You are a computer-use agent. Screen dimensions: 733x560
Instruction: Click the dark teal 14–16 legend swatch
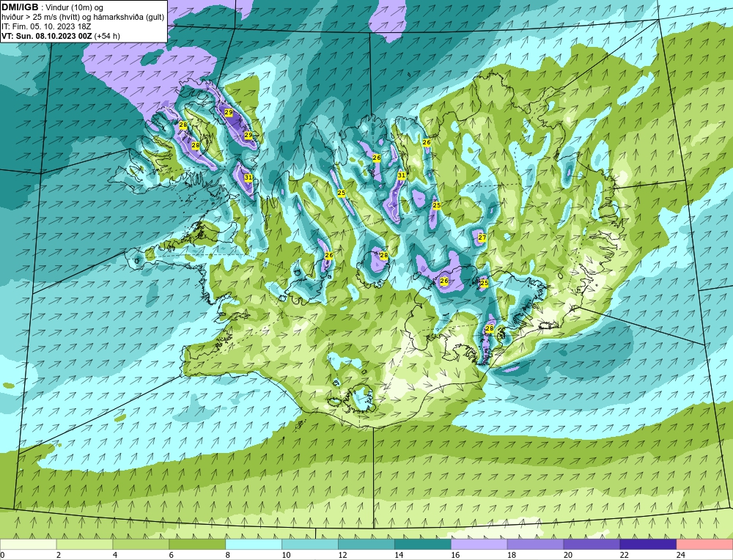point(423,545)
